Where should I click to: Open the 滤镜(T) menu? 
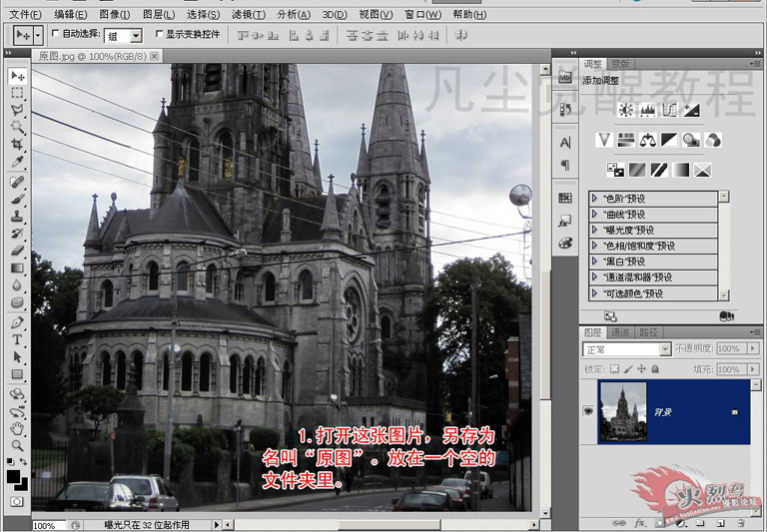pos(249,15)
